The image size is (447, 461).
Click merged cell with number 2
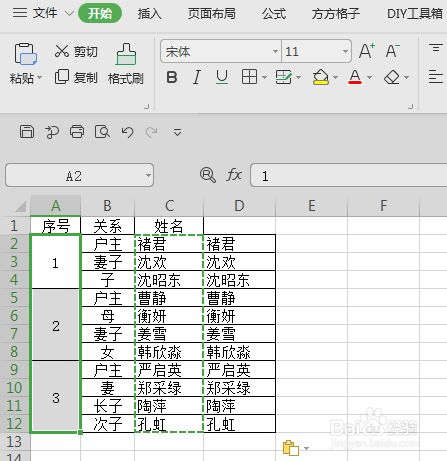pyautogui.click(x=56, y=325)
